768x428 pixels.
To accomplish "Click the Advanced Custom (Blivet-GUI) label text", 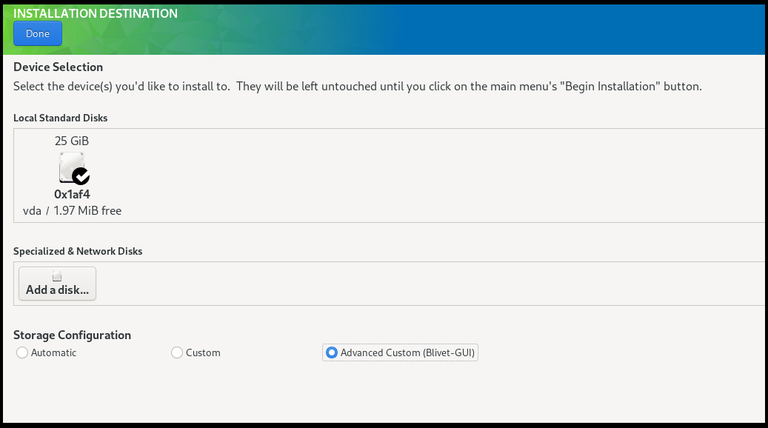I will pos(408,353).
